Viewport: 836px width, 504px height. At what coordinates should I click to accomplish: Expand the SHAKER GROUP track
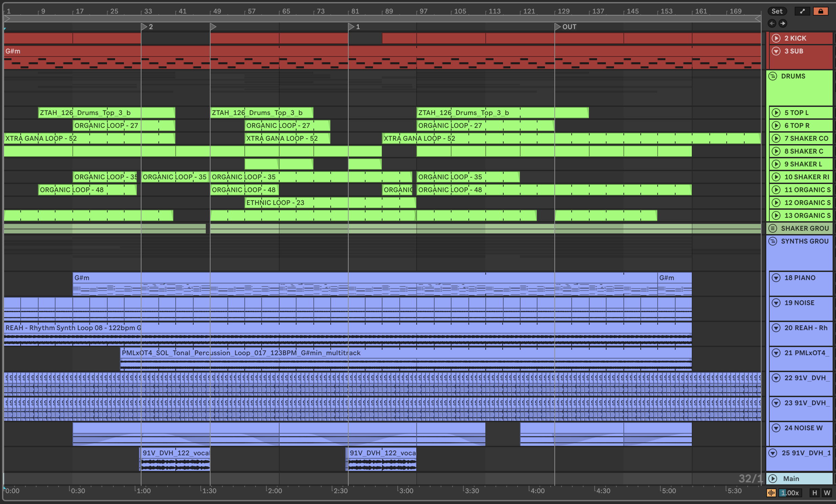(x=773, y=228)
